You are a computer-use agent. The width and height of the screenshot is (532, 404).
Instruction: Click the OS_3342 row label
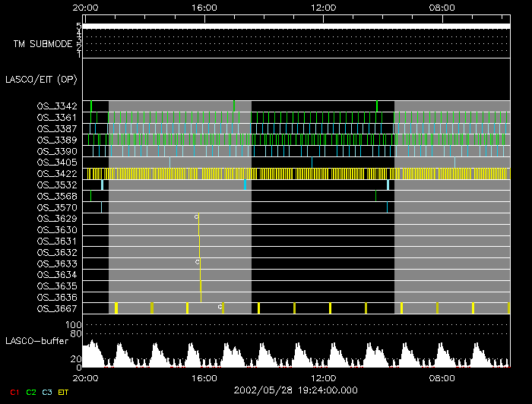pyautogui.click(x=57, y=106)
